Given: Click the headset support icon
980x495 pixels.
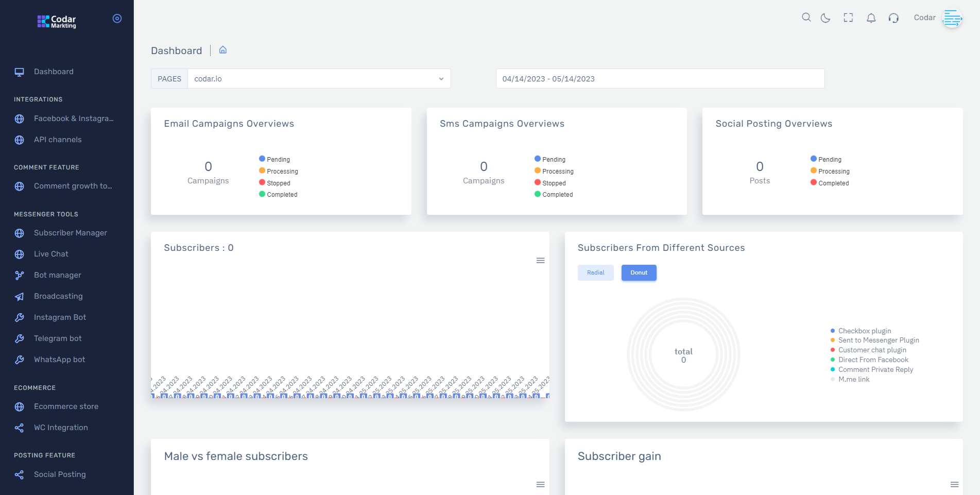Looking at the screenshot, I should pyautogui.click(x=893, y=18).
